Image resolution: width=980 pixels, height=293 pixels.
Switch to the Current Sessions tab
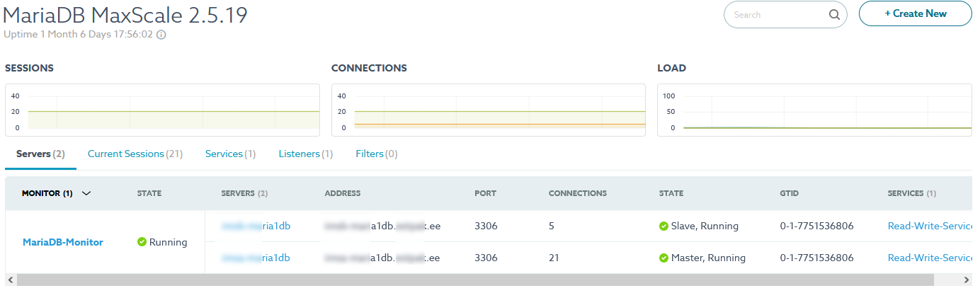pyautogui.click(x=135, y=154)
